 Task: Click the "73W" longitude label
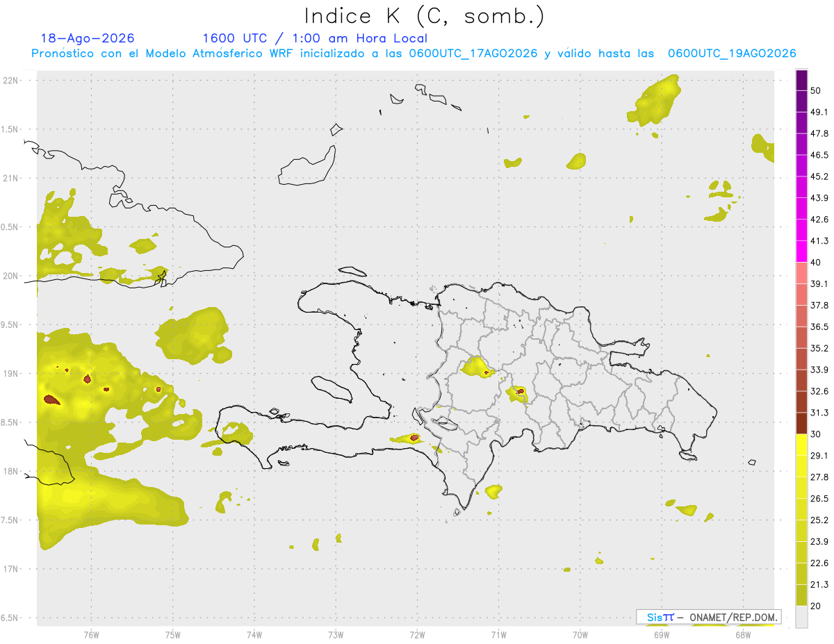click(336, 634)
